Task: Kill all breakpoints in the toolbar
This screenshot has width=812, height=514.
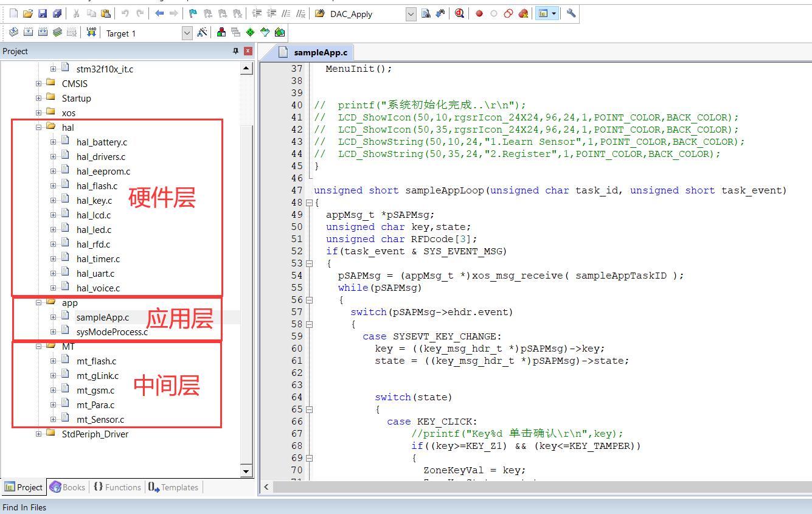Action: point(523,13)
